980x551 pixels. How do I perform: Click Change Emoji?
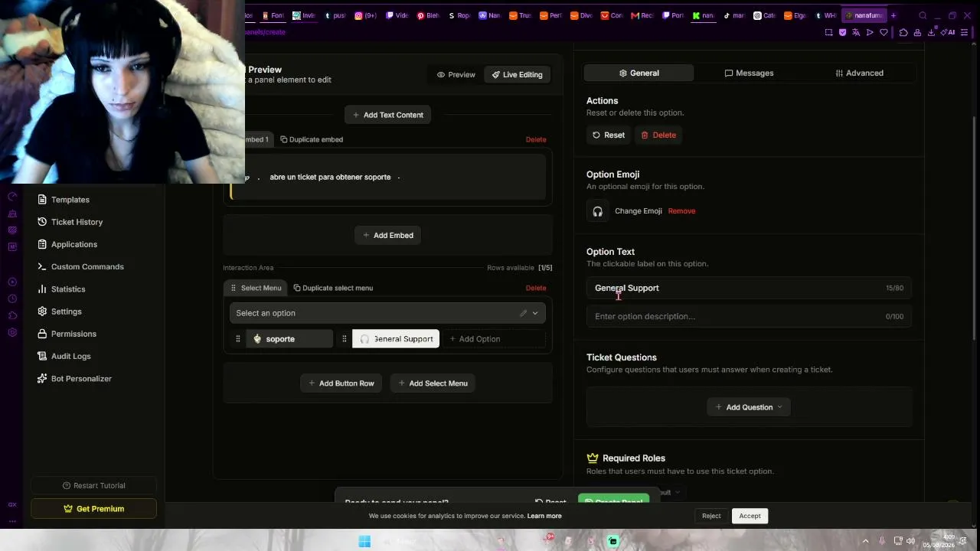pos(638,211)
